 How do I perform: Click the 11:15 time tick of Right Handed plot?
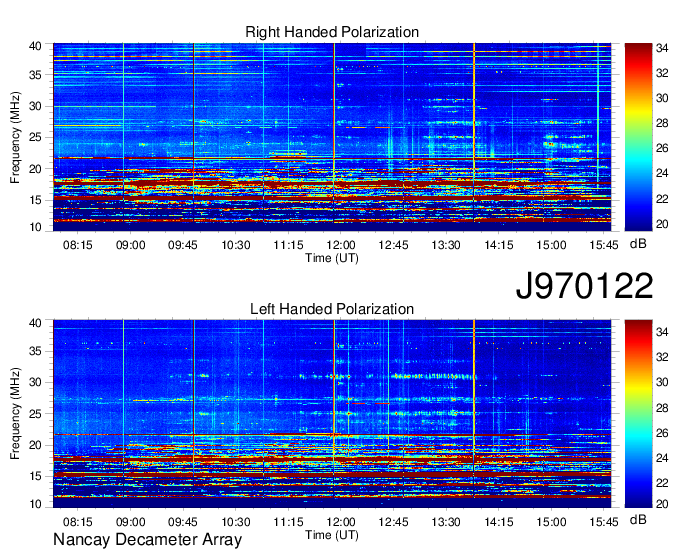click(x=288, y=245)
